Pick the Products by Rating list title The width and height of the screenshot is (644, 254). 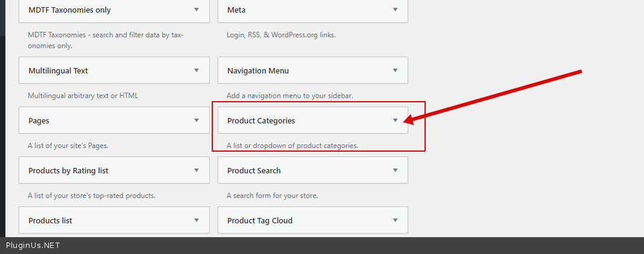(x=68, y=170)
